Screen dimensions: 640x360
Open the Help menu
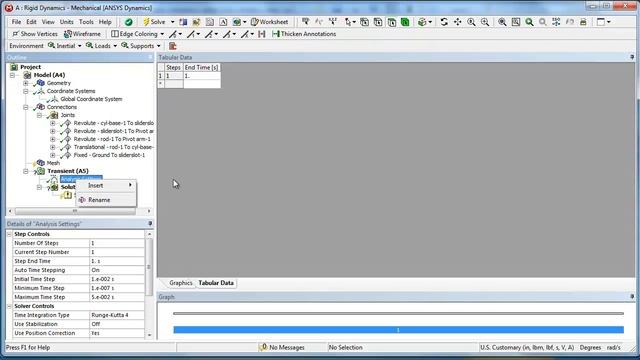pyautogui.click(x=105, y=22)
